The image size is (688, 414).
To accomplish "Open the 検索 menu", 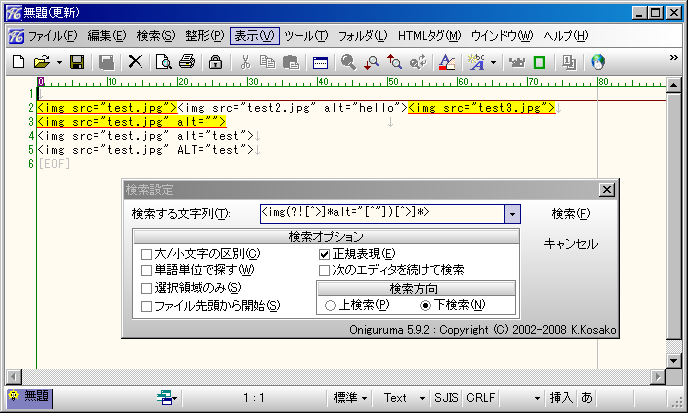I will tap(155, 36).
